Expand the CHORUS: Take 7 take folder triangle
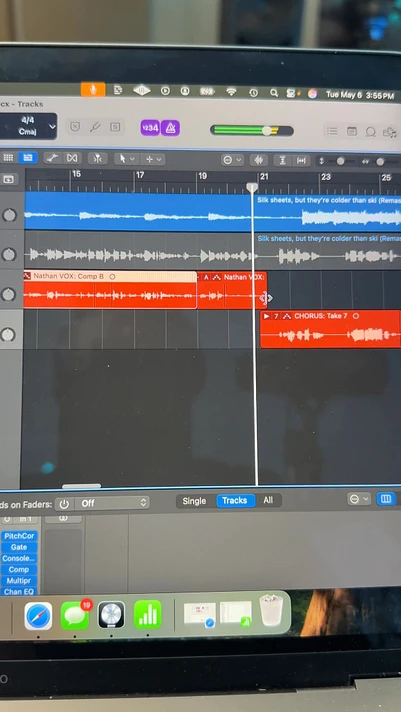This screenshot has width=401, height=712. (x=266, y=316)
